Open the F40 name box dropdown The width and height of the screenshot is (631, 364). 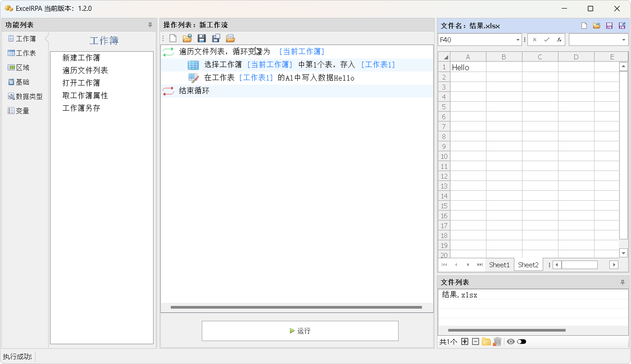coord(518,40)
